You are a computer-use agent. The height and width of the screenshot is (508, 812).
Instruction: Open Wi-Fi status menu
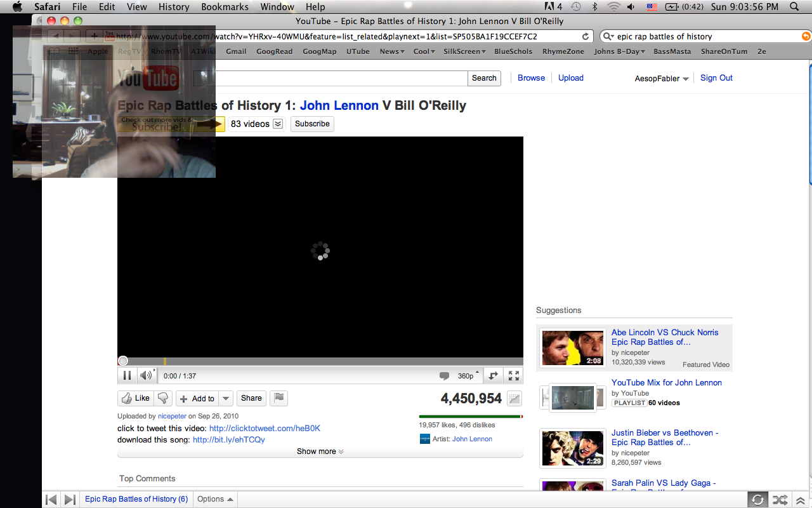pyautogui.click(x=613, y=7)
